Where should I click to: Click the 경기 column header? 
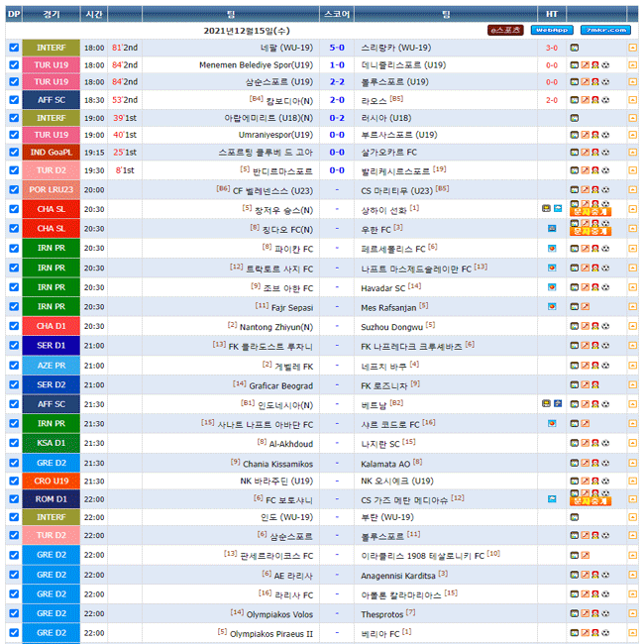52,14
